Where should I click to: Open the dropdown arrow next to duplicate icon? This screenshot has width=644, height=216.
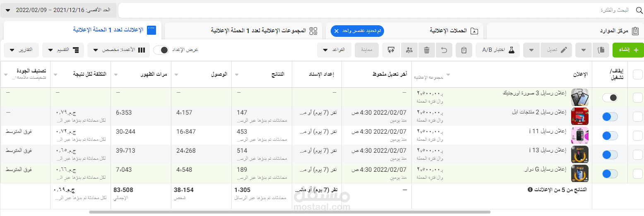[x=584, y=50]
